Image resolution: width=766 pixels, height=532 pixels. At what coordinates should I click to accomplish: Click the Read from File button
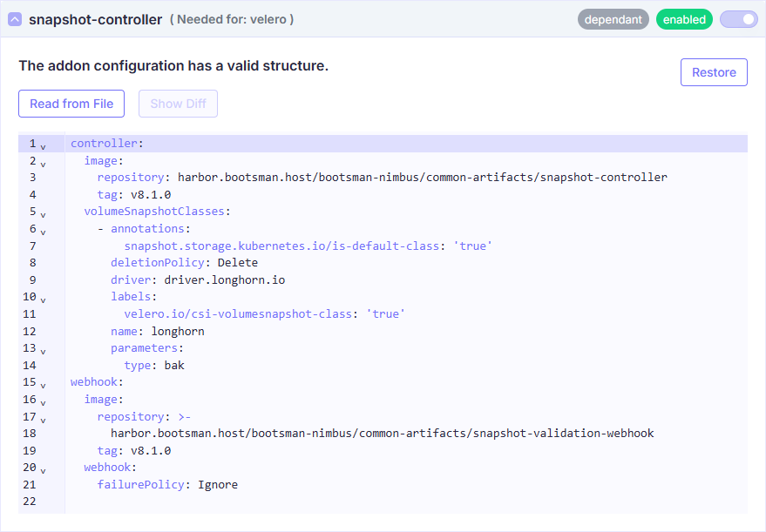71,104
